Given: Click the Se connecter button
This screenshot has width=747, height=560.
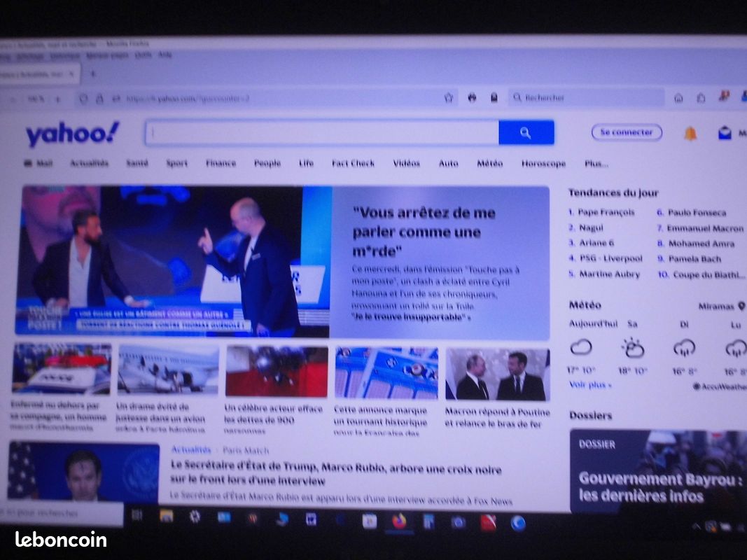Looking at the screenshot, I should 627,132.
